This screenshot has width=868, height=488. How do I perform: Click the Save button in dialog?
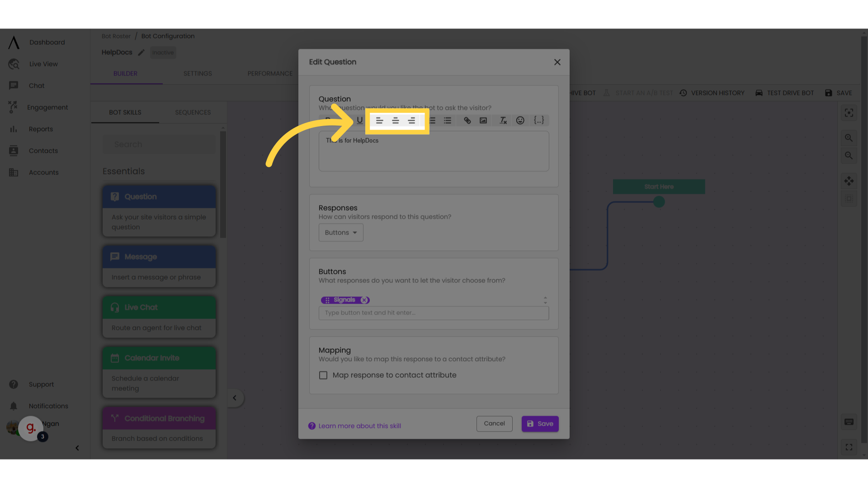click(539, 424)
